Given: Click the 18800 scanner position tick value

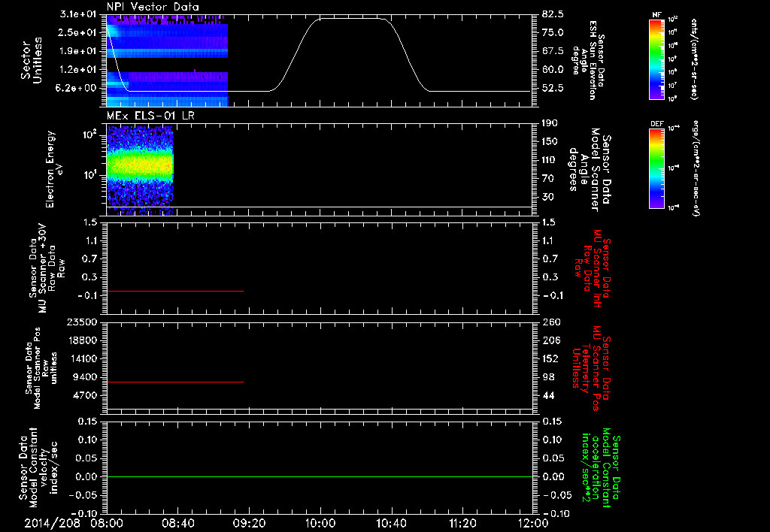Looking at the screenshot, I should 82,340.
